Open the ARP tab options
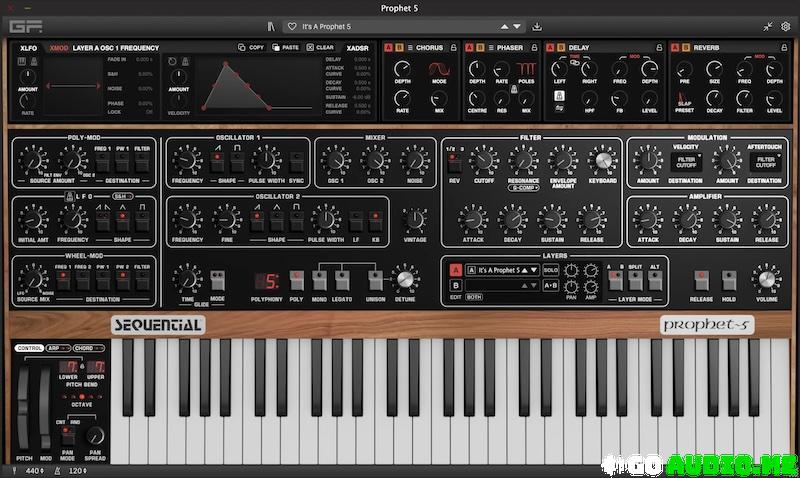800x478 pixels. click(59, 348)
